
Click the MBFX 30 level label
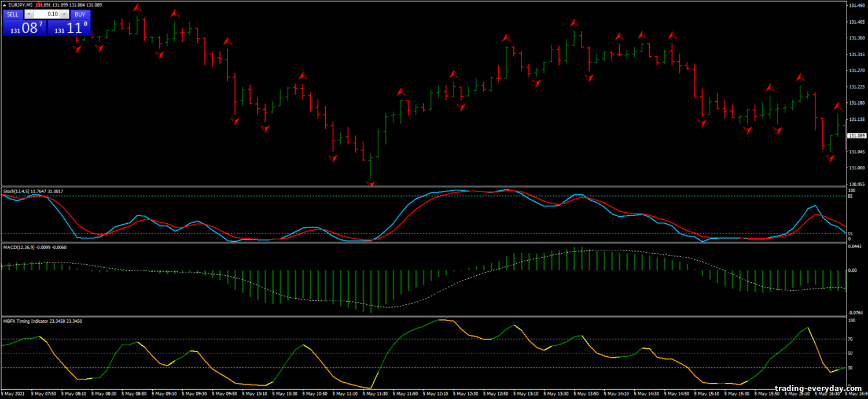[850, 367]
